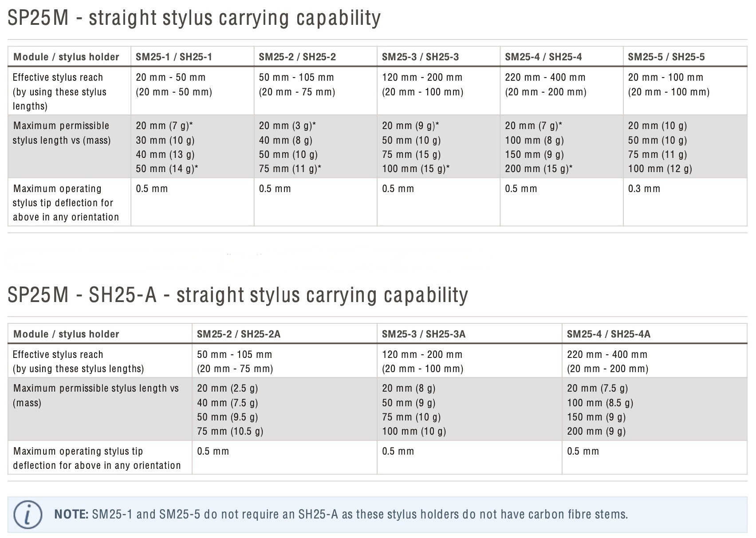Click the '75 mm (10.5 g)' entry
This screenshot has width=756, height=538.
point(230,431)
